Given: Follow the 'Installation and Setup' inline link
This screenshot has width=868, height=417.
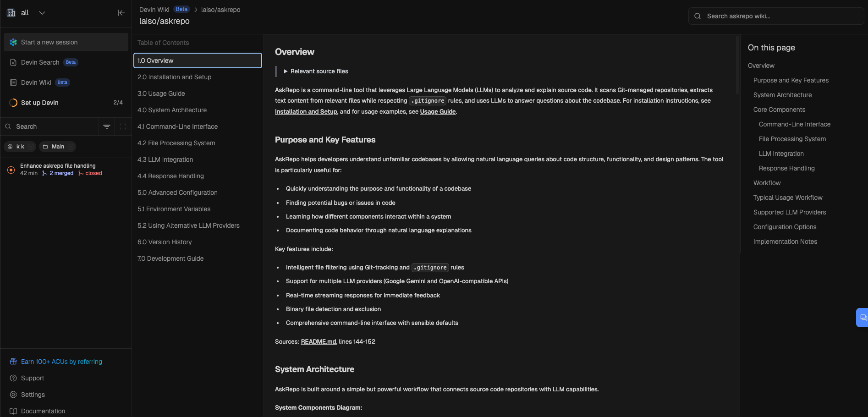Looking at the screenshot, I should (306, 112).
